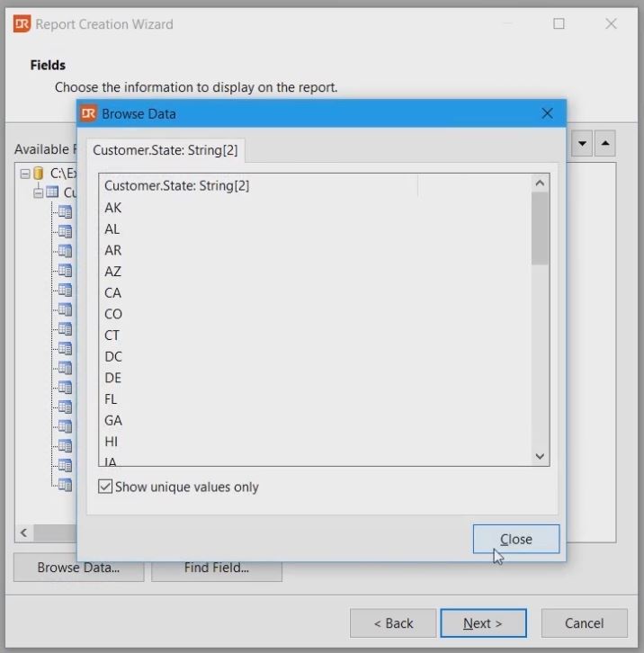Select the CA value in the list
This screenshot has height=653, width=644.
click(113, 292)
